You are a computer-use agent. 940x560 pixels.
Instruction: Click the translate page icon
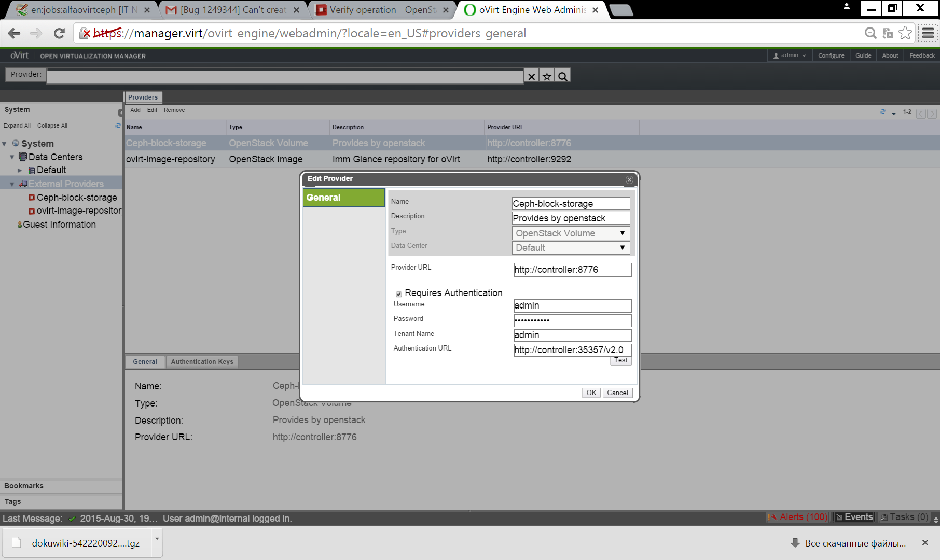pyautogui.click(x=888, y=33)
